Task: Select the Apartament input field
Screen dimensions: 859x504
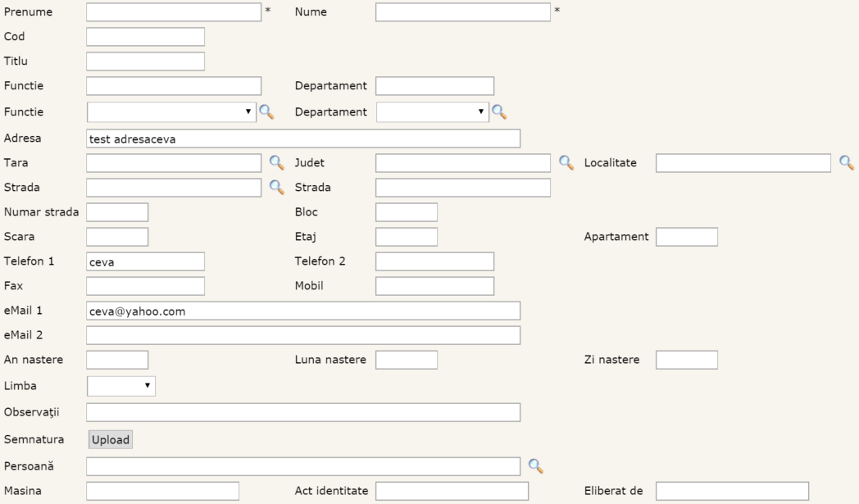Action: (686, 237)
